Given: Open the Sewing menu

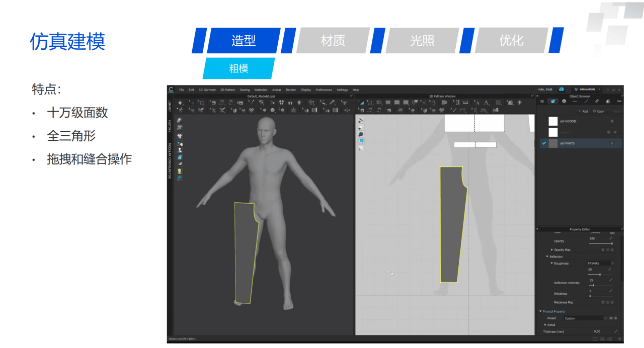Looking at the screenshot, I should click(x=245, y=90).
